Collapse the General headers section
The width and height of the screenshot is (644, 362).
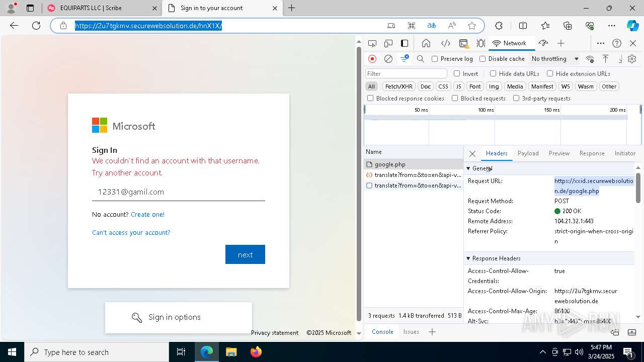pyautogui.click(x=468, y=168)
